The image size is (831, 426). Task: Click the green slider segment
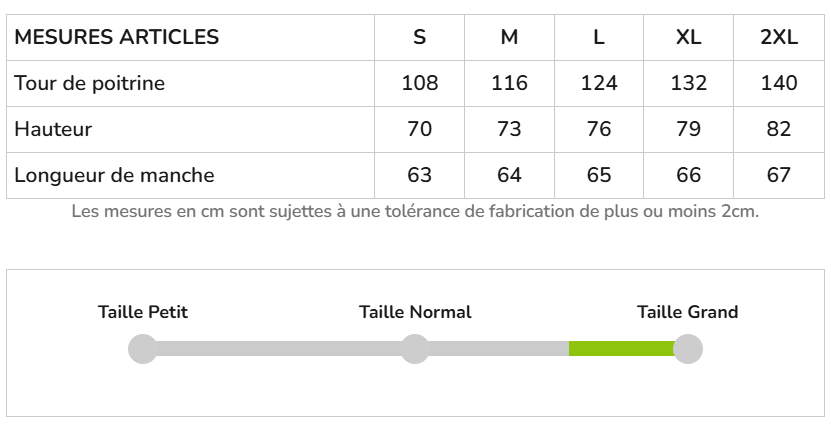[621, 349]
